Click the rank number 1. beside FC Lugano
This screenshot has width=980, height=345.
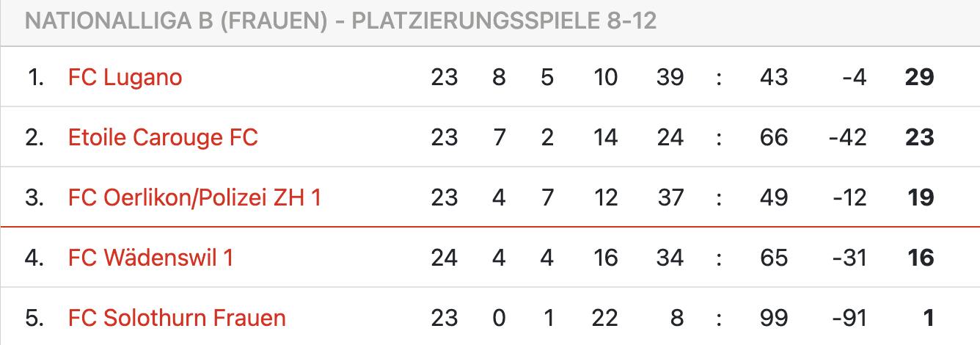(35, 77)
